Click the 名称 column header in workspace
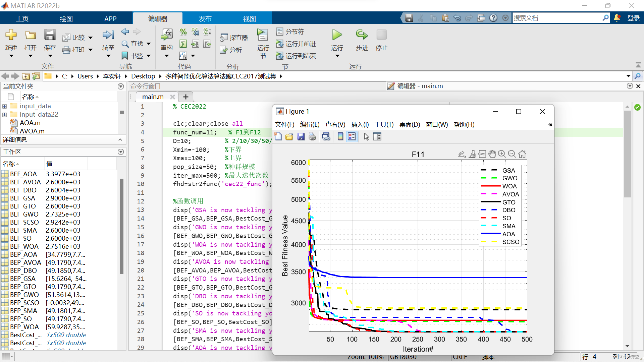Viewport: 644px width, 362px height. [x=22, y=164]
